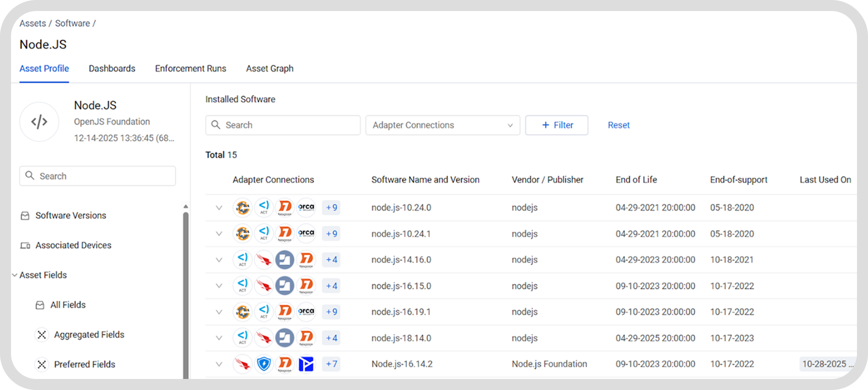Viewport: 868px width, 390px height.
Task: Collapse the Asset Fields section
Action: [x=15, y=275]
